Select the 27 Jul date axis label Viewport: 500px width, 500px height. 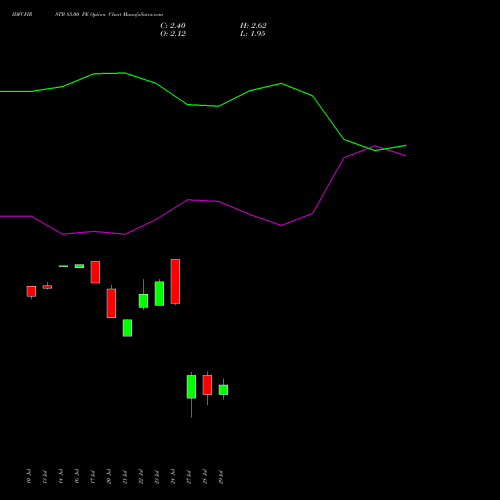click(x=189, y=476)
